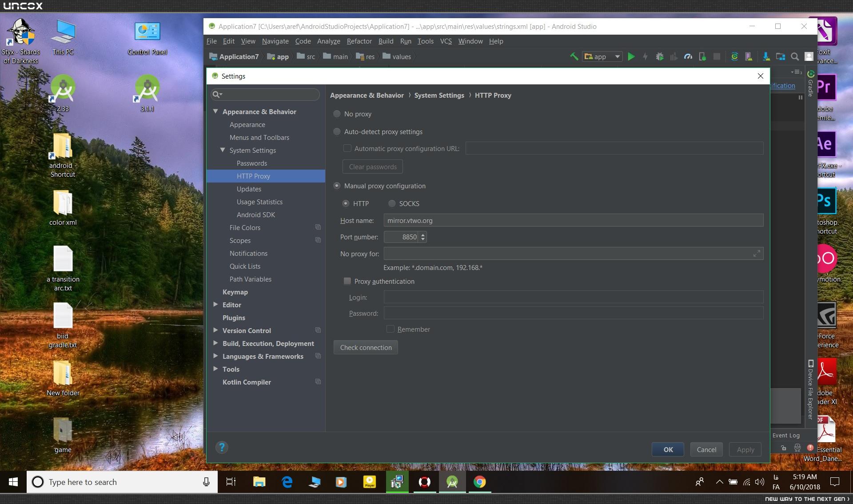Select the SOCKS proxy type radio button
853x504 pixels.
[392, 203]
